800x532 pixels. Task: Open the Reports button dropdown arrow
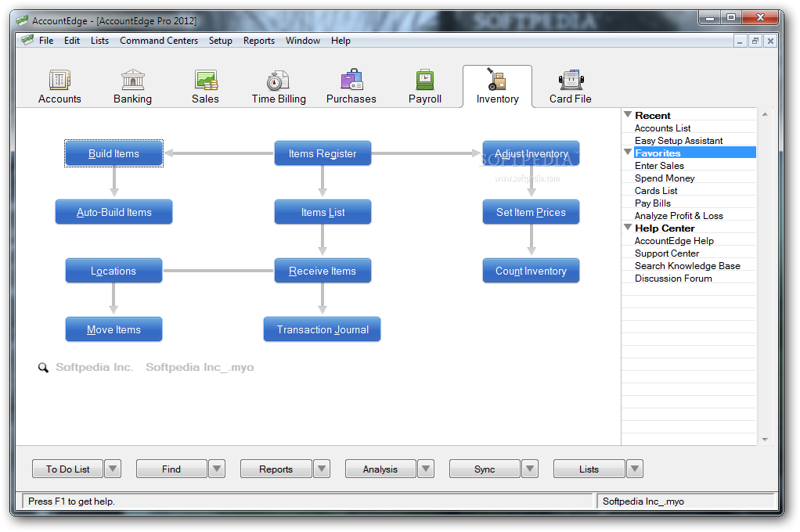pos(322,469)
